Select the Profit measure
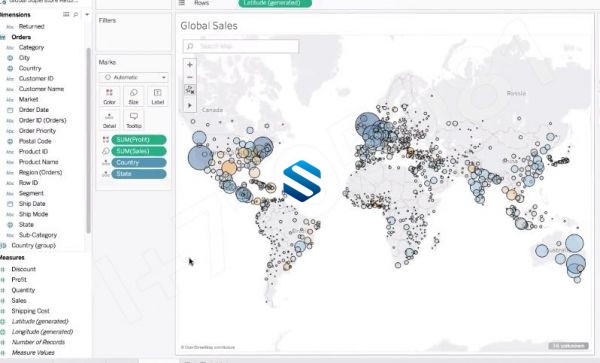This screenshot has height=363, width=600. pos(19,280)
